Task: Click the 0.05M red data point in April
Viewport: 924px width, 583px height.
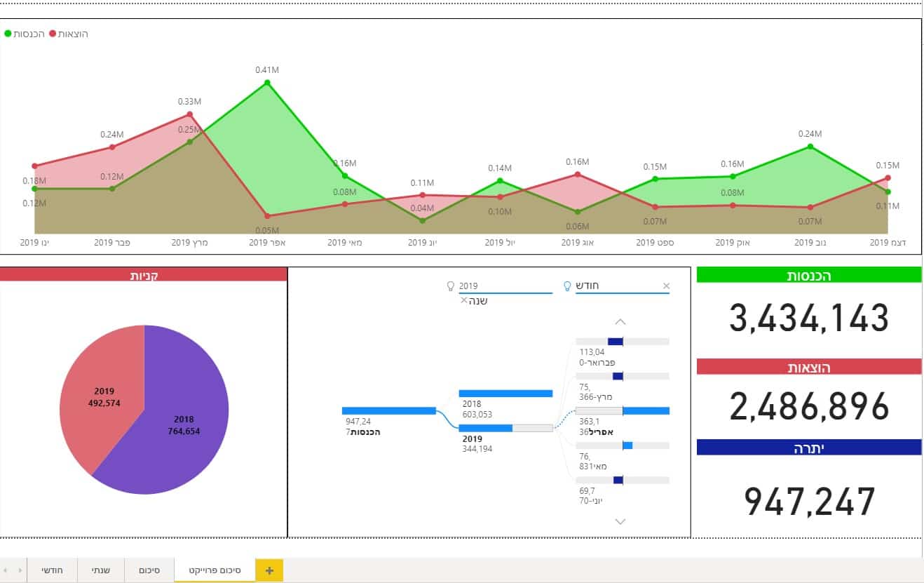Action: click(267, 216)
